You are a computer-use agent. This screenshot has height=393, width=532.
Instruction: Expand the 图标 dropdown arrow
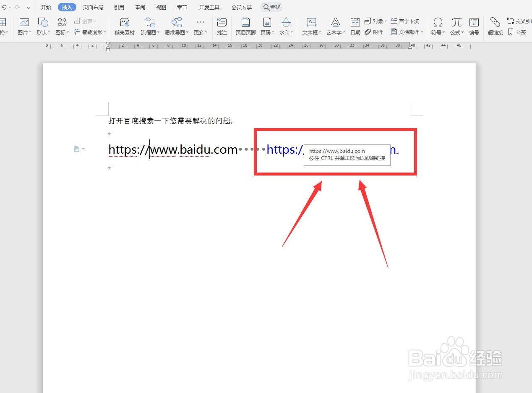68,33
